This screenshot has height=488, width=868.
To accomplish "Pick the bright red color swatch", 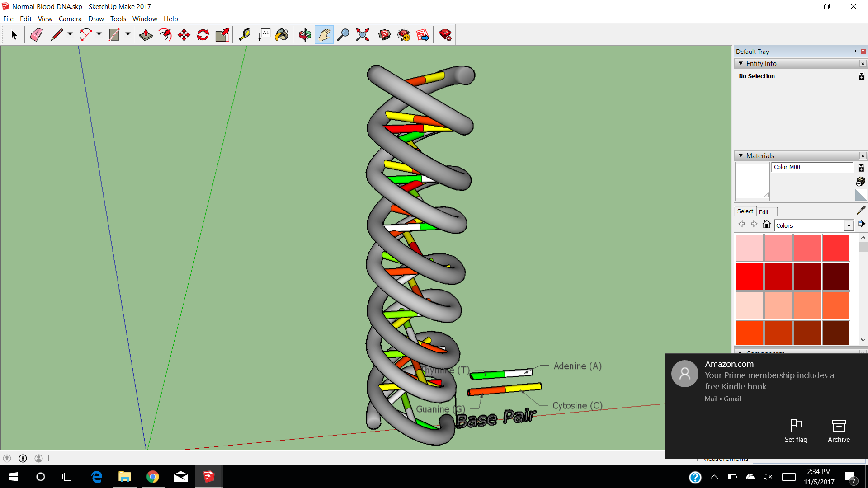I will click(x=749, y=276).
